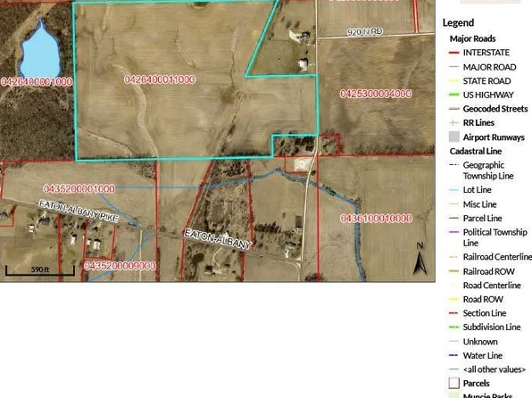Click parcel label 0425300004000
Screen dimensions: 532x398
point(376,94)
